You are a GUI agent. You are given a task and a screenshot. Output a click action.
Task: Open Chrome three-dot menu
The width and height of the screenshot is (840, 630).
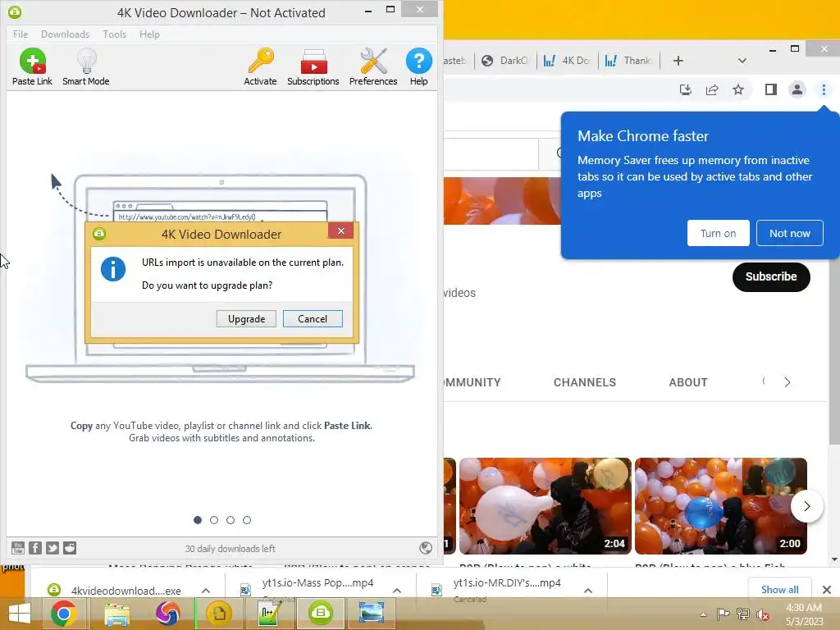click(824, 89)
